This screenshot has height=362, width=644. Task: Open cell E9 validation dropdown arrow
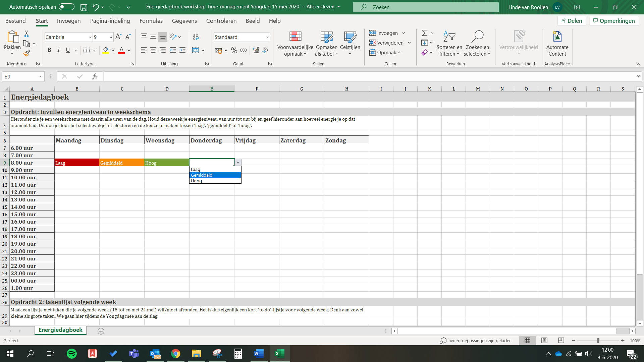pyautogui.click(x=238, y=163)
